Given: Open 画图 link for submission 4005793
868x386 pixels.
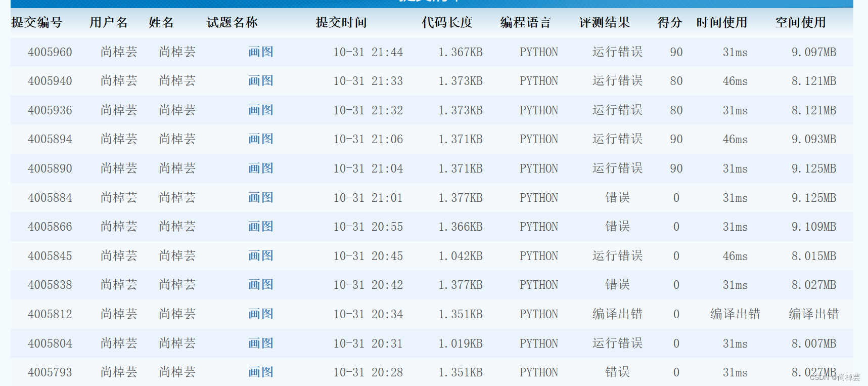Looking at the screenshot, I should point(261,372).
